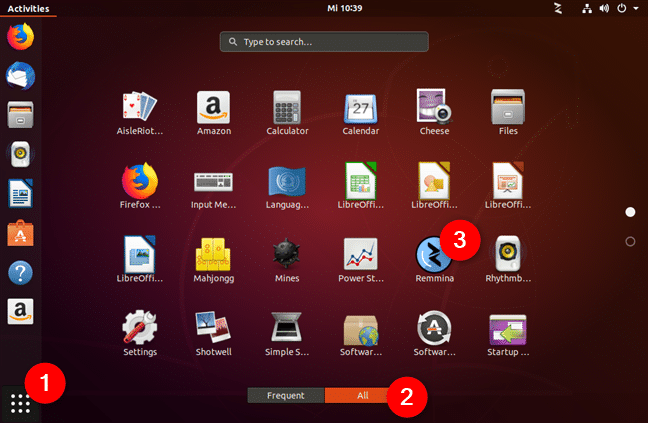
Task: Launch LibreOffice Draw icon
Action: [x=434, y=187]
